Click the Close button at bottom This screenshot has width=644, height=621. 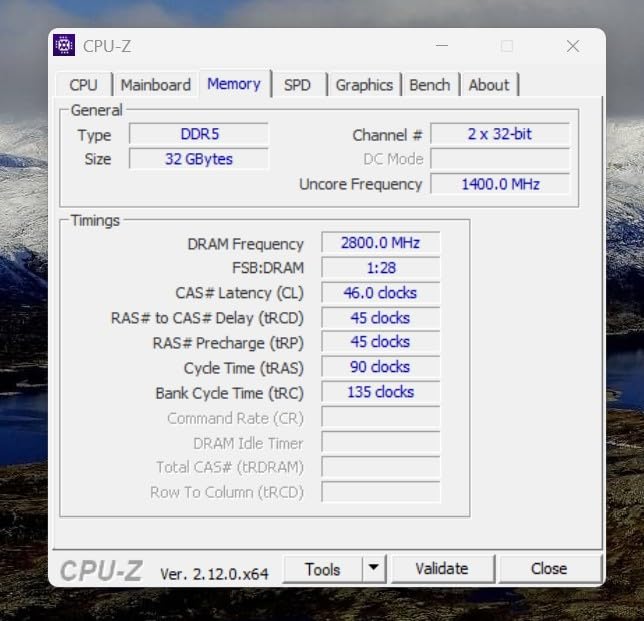tap(550, 569)
